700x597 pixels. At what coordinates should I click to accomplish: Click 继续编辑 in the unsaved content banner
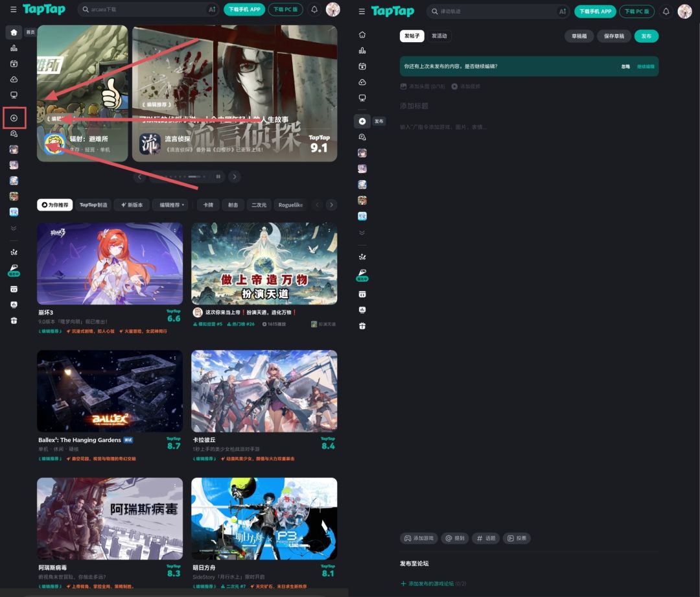(646, 67)
